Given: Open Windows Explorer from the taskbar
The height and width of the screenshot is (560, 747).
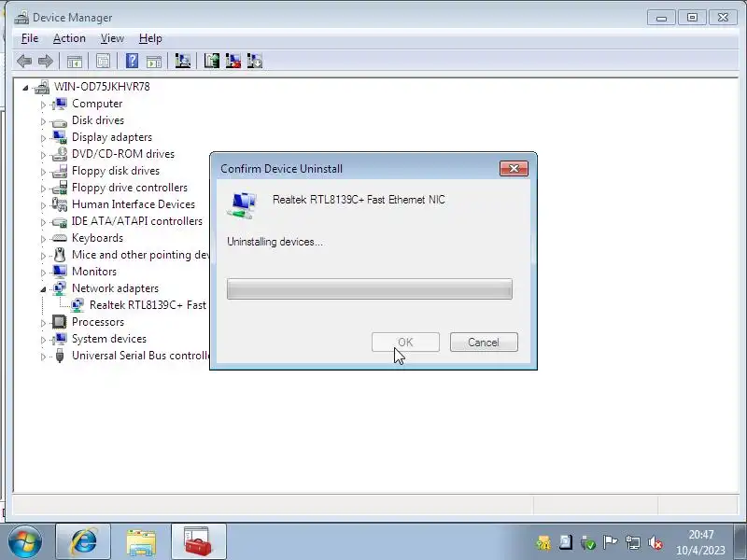Looking at the screenshot, I should [141, 541].
